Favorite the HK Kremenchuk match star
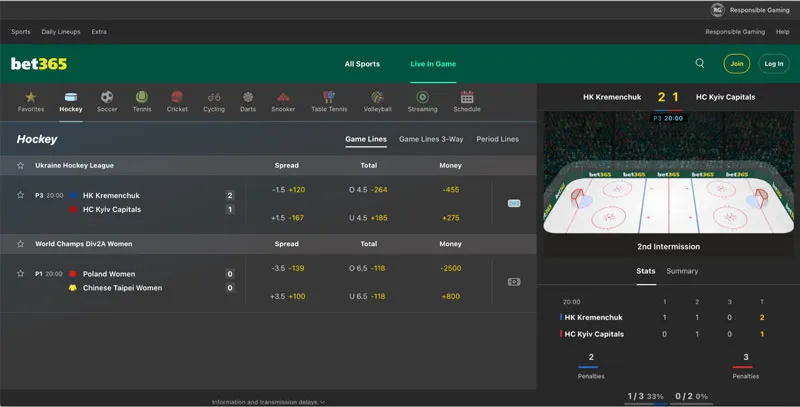Screen dimensions: 800x407 (20, 195)
